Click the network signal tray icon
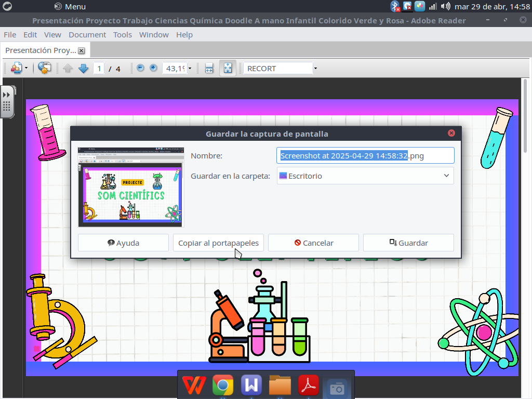The height and width of the screenshot is (399, 532). point(433,6)
